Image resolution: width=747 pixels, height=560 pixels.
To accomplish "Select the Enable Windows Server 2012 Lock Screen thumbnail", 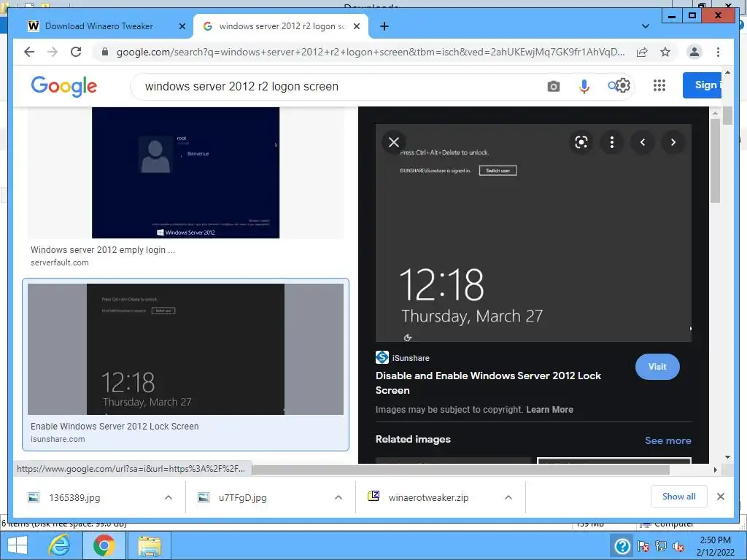I will 186,349.
